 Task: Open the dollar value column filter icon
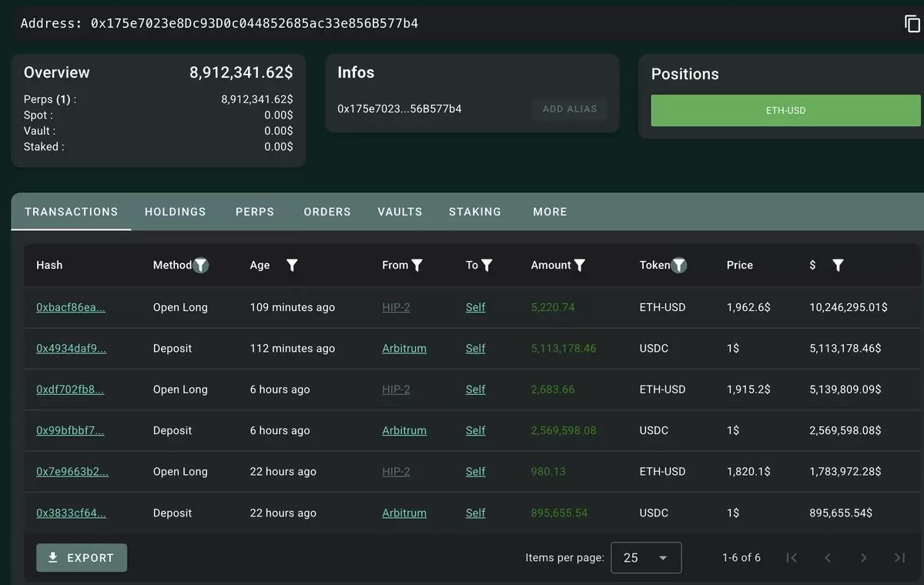[x=839, y=265]
